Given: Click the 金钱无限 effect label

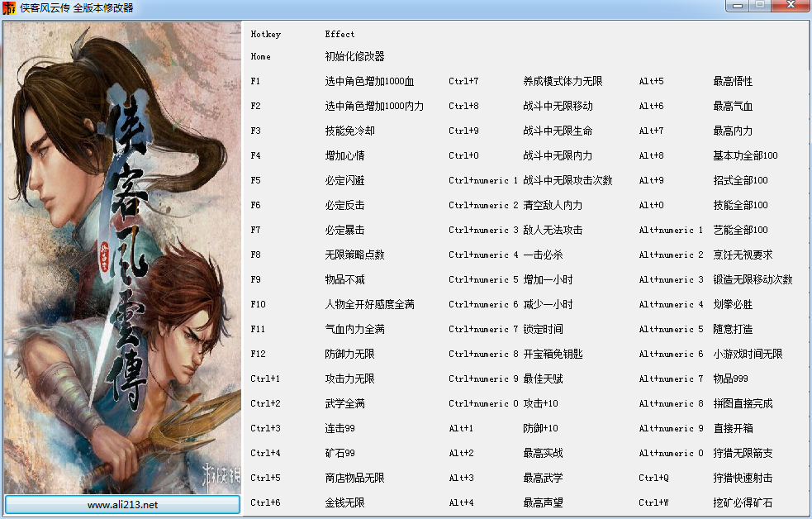Looking at the screenshot, I should coord(344,502).
